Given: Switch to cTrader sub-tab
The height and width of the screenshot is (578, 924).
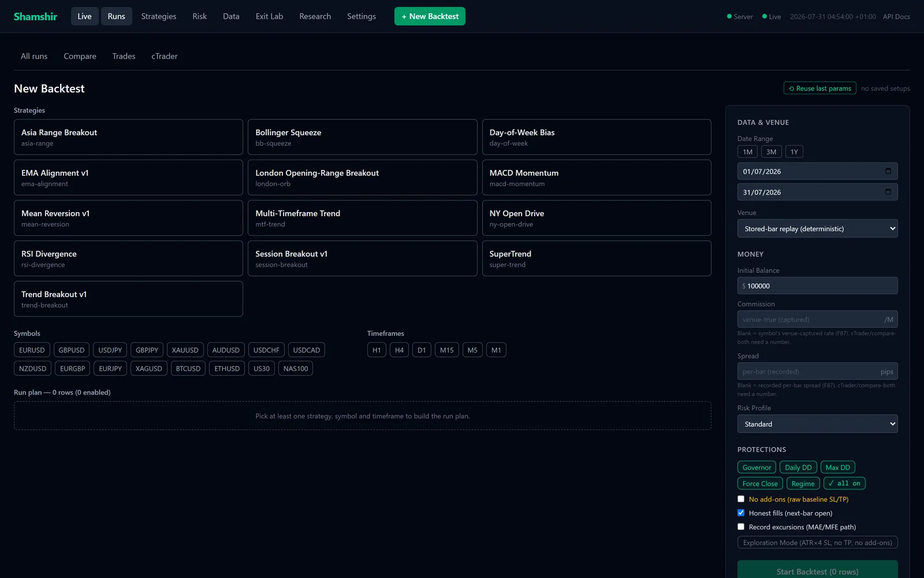Looking at the screenshot, I should click(165, 56).
